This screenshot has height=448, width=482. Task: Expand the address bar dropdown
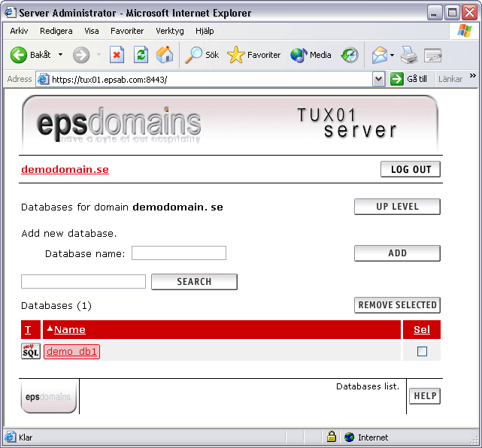(378, 79)
